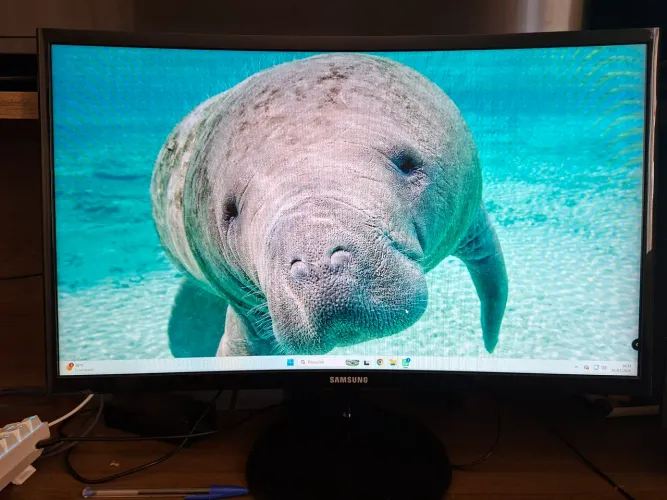The width and height of the screenshot is (667, 500).
Task: Launch Google Chrome from the taskbar
Action: [380, 363]
